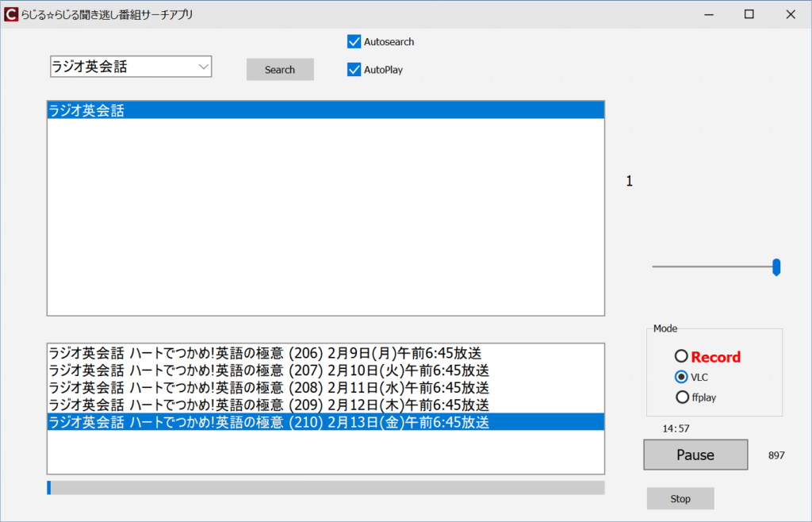
Task: Toggle the Autosearch checkbox
Action: coord(354,42)
